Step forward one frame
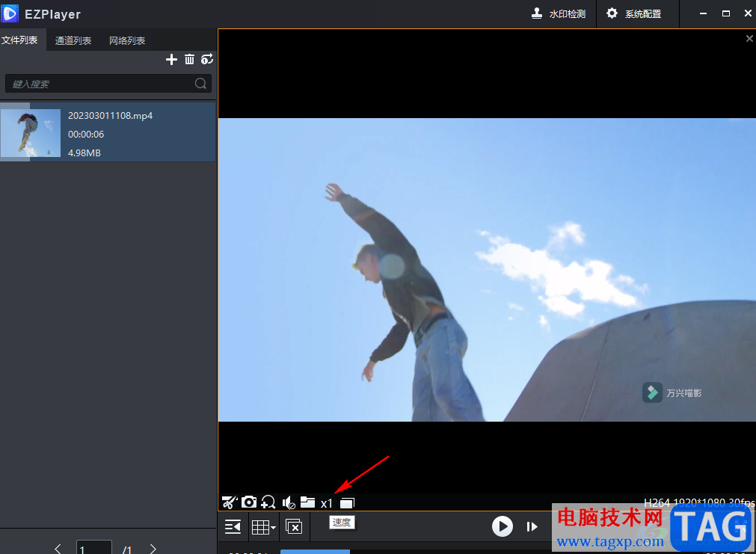Image resolution: width=756 pixels, height=554 pixels. tap(532, 526)
